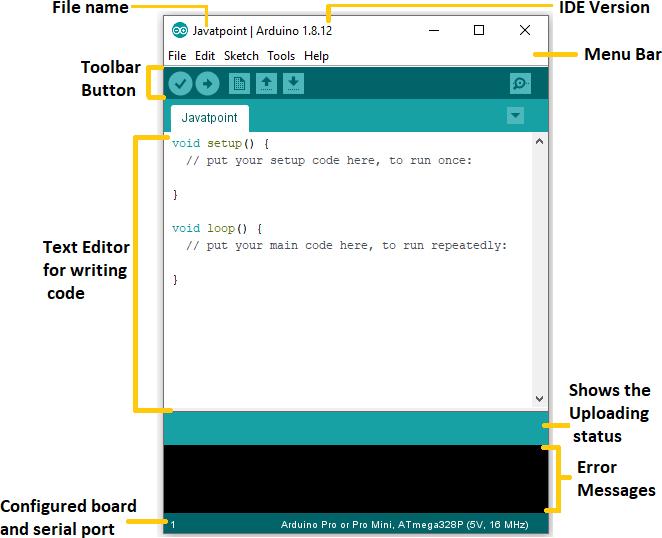
Task: Open the Serial Monitor magnifier icon
Action: coord(520,84)
